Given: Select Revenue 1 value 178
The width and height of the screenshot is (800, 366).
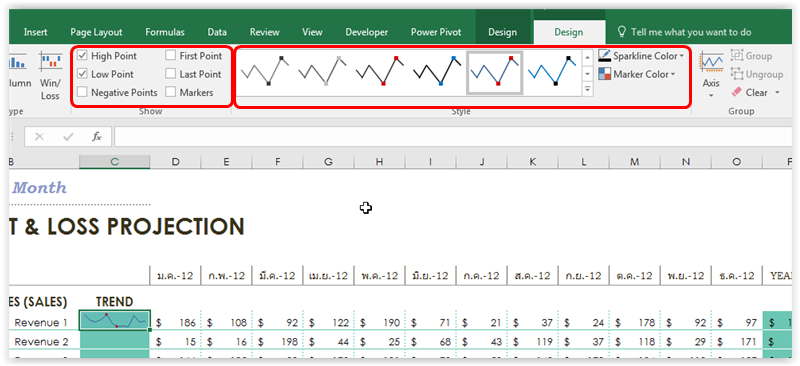Looking at the screenshot, I should point(635,323).
